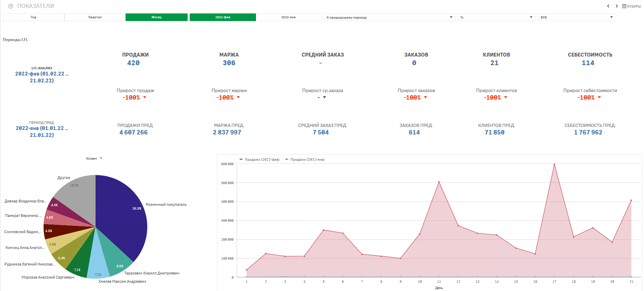Open the BYN currency dropdown
Image resolution: width=644 pixels, height=291 pixels.
(x=576, y=17)
